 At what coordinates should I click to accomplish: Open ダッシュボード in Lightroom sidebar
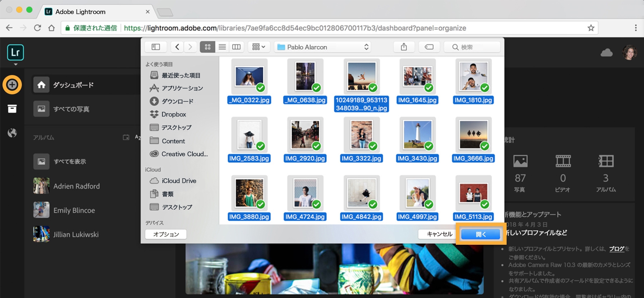tap(86, 85)
